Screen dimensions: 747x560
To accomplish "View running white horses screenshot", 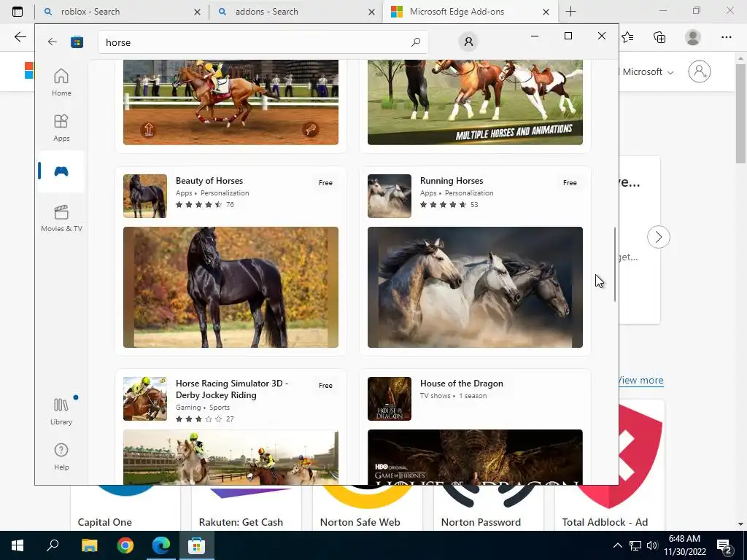I will click(x=475, y=287).
